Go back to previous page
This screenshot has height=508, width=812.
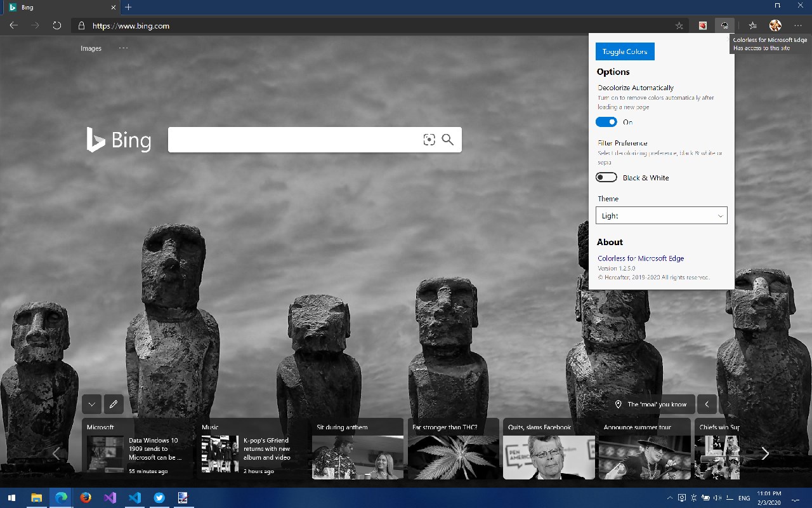[13, 26]
